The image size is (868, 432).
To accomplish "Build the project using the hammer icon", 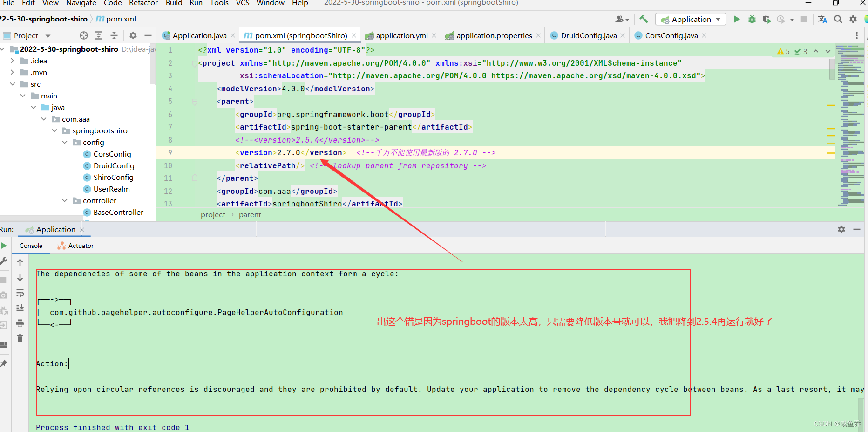I will 644,19.
